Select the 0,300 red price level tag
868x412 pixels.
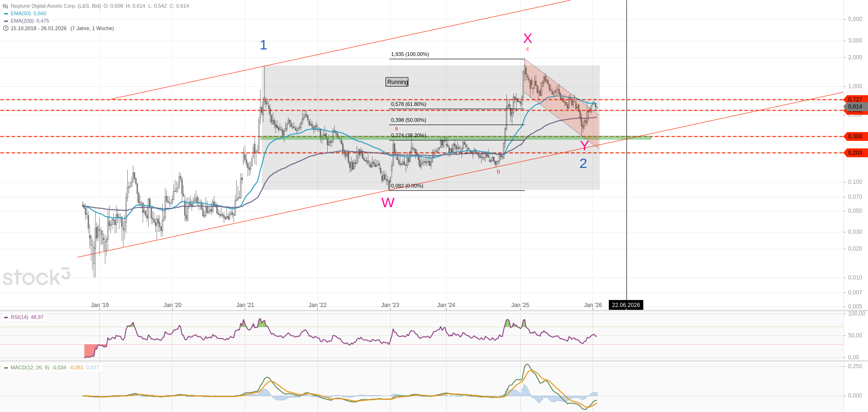pyautogui.click(x=855, y=136)
